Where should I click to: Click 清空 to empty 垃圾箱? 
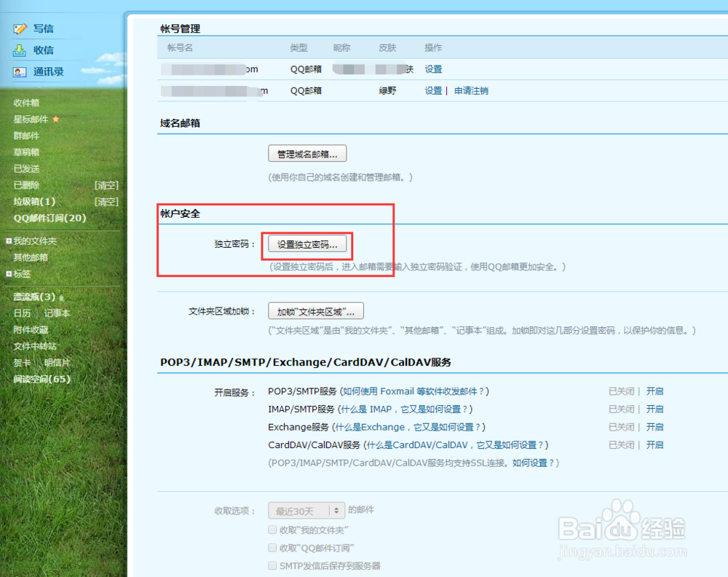106,201
